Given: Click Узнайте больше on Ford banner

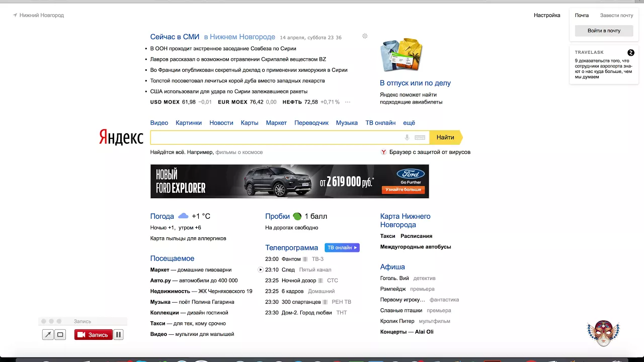Looking at the screenshot, I should 404,190.
